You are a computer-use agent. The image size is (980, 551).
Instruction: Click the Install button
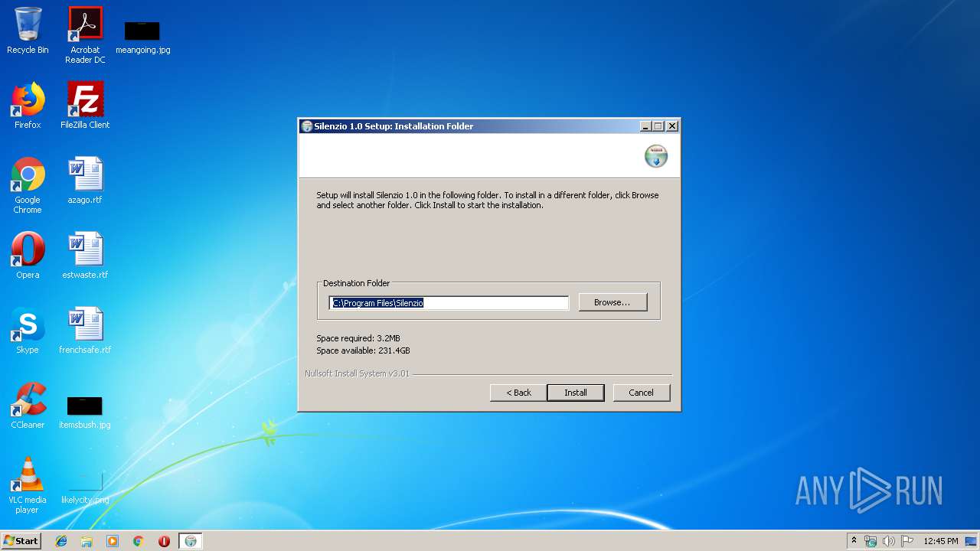pos(576,393)
